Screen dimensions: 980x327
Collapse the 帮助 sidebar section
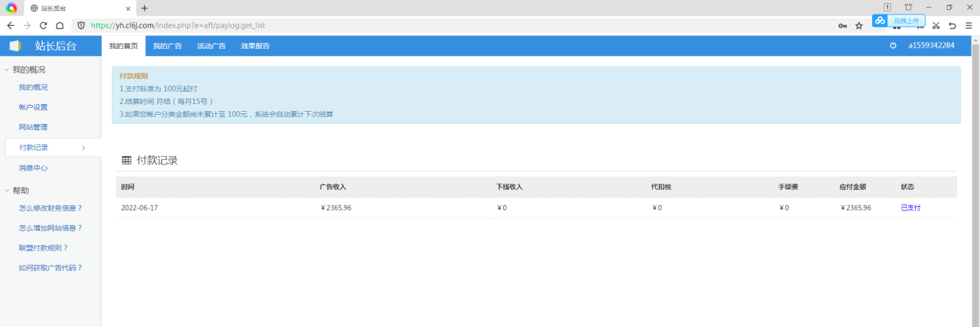7,191
